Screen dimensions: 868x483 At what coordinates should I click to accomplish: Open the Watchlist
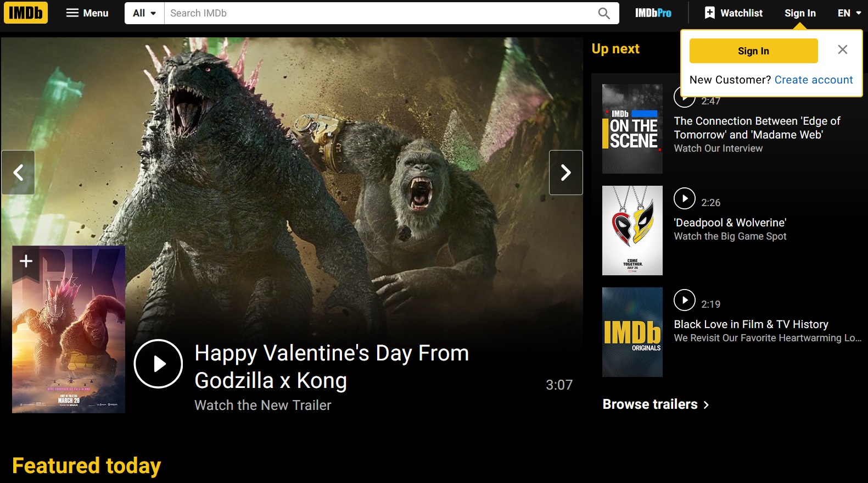point(733,13)
